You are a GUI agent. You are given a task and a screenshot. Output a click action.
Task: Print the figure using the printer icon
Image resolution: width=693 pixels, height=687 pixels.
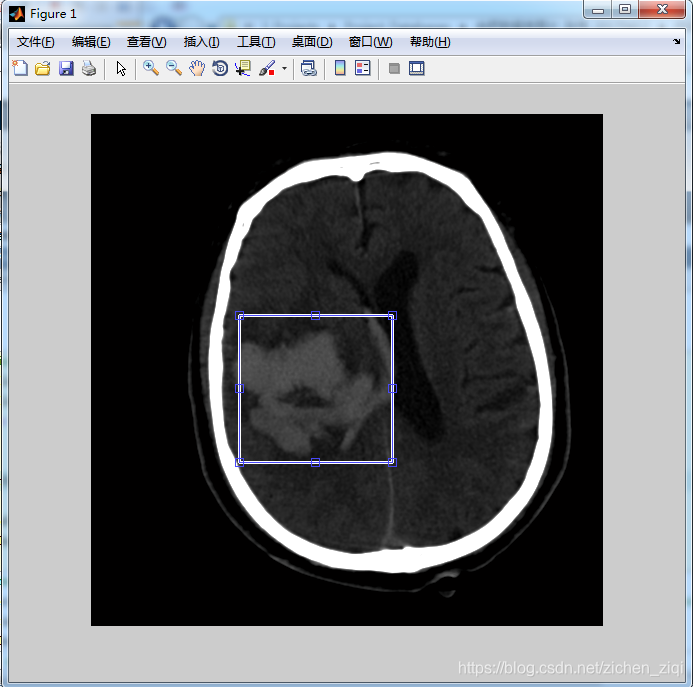click(89, 69)
